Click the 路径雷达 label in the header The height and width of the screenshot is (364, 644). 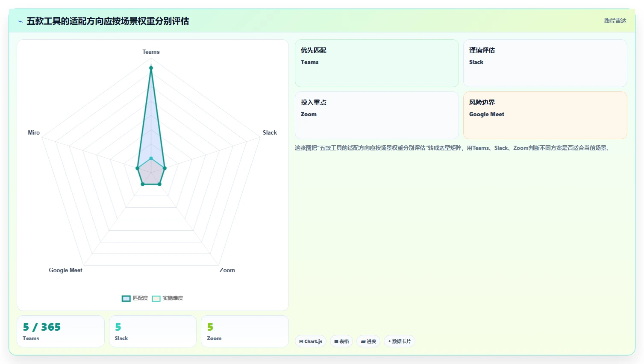point(615,21)
